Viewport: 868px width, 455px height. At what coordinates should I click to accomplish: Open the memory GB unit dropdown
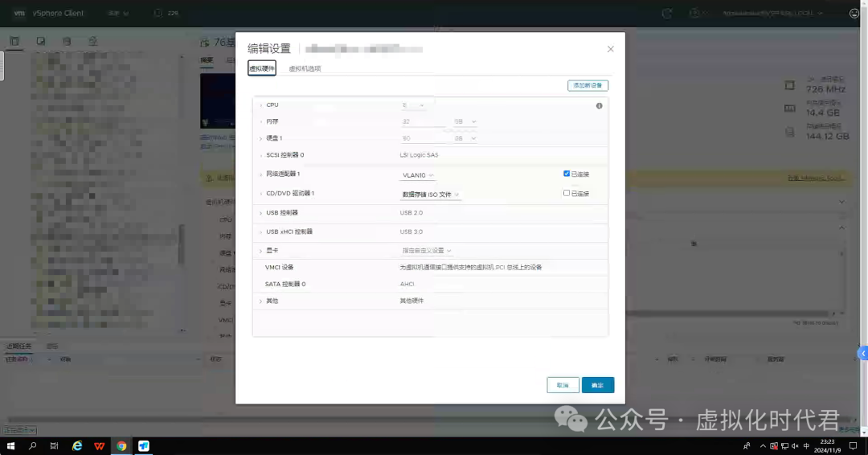tap(465, 121)
